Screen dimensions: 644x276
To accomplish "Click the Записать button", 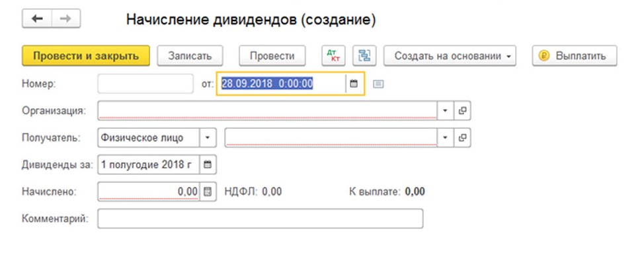I will point(190,56).
